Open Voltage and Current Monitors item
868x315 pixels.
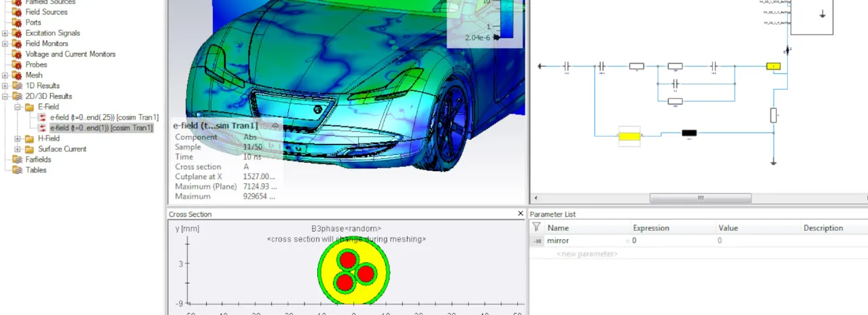(71, 54)
